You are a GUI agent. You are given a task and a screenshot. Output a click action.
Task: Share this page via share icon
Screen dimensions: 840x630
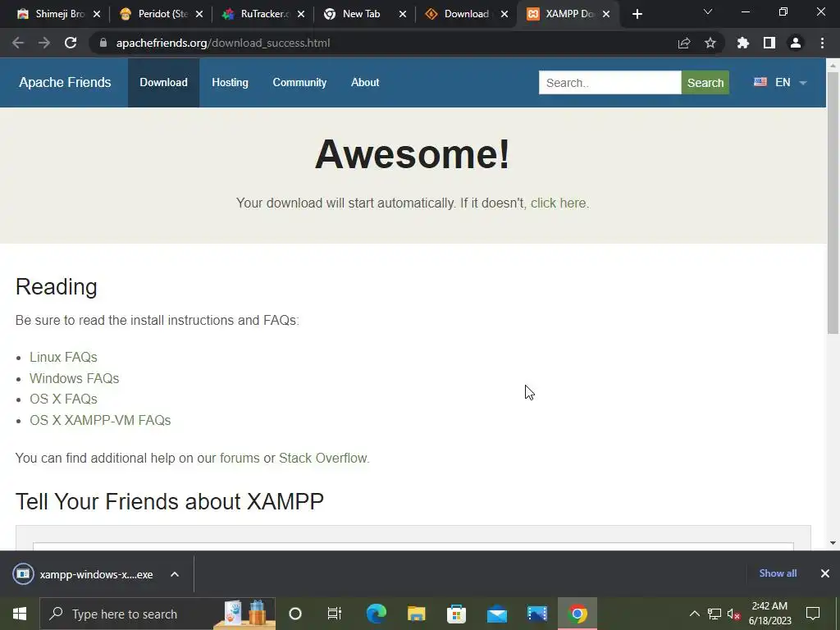point(684,43)
